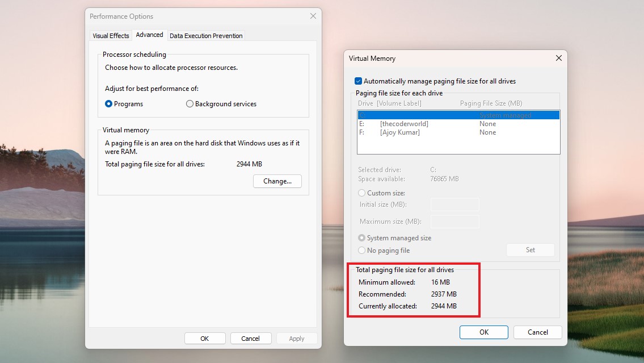This screenshot has width=644, height=363.
Task: Select drive E: [thecoderworld] row
Action: click(x=458, y=124)
